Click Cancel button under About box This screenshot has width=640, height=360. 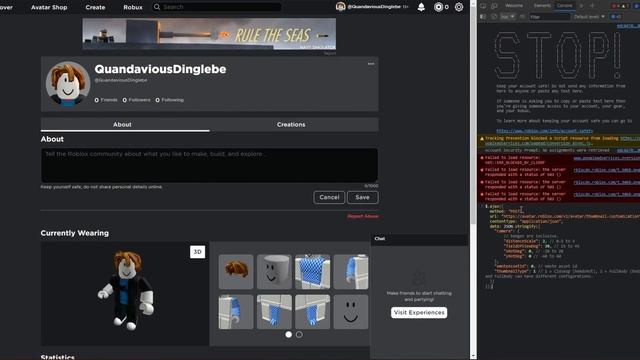(x=329, y=197)
